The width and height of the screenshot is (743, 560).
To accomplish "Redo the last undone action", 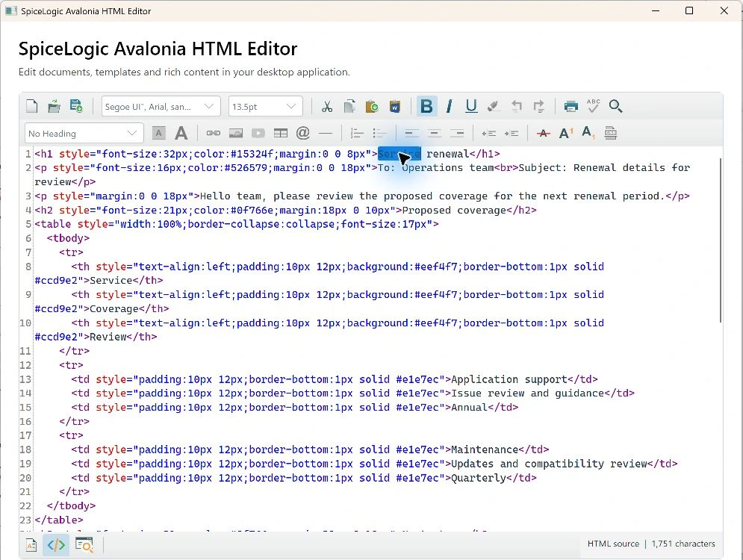I will click(539, 106).
